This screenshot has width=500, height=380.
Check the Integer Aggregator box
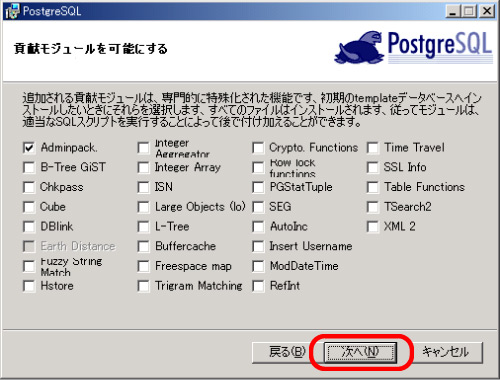coord(144,148)
